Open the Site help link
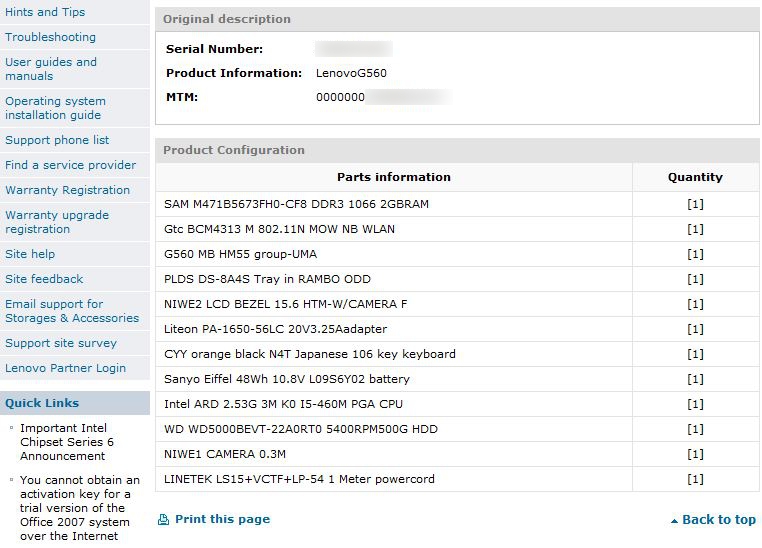The image size is (762, 548). (30, 254)
